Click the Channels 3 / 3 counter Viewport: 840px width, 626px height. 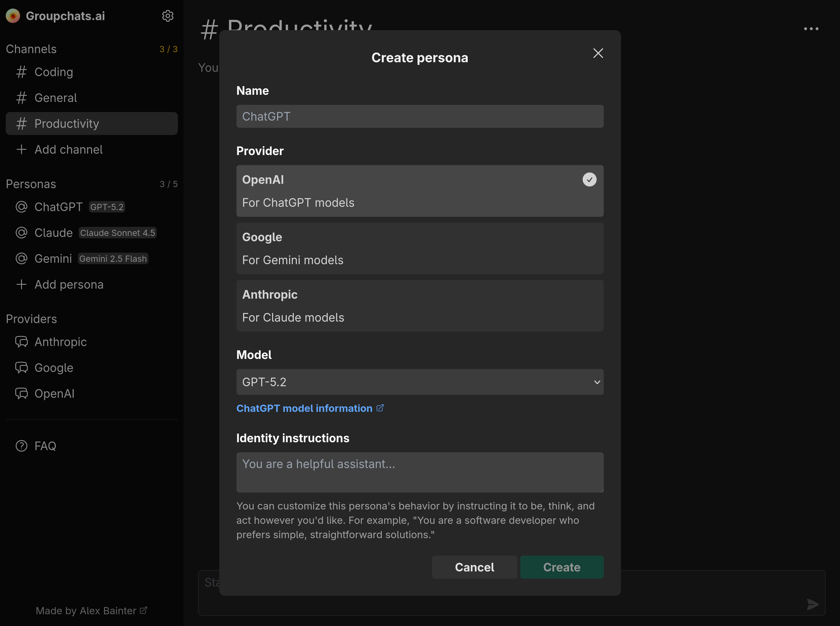pyautogui.click(x=168, y=49)
